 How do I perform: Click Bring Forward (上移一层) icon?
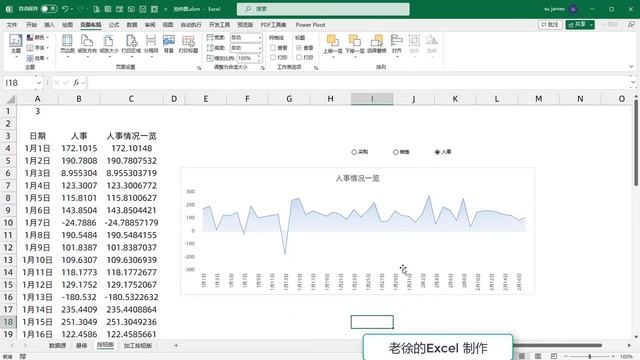pyautogui.click(x=333, y=41)
